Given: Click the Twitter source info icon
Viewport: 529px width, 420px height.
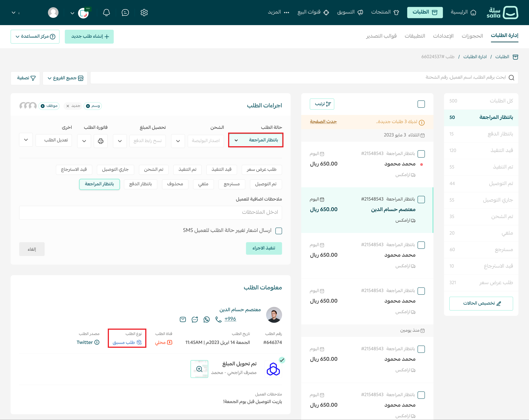Looking at the screenshot, I should coord(97,342).
